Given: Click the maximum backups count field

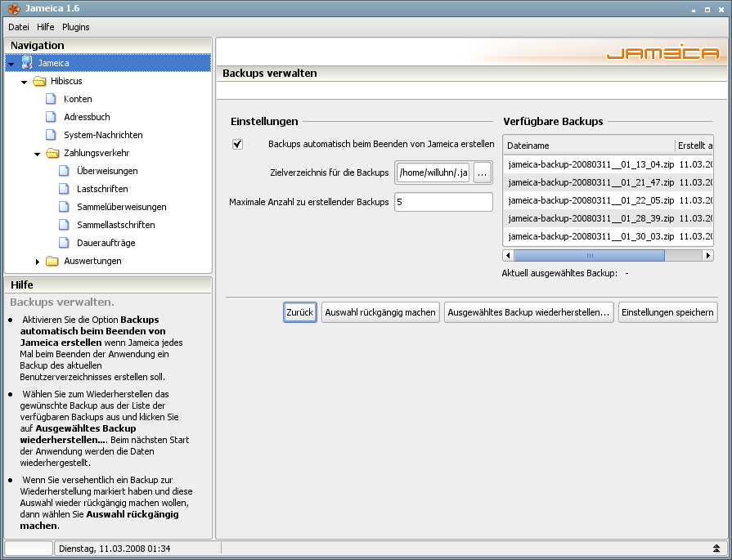Looking at the screenshot, I should tap(443, 202).
